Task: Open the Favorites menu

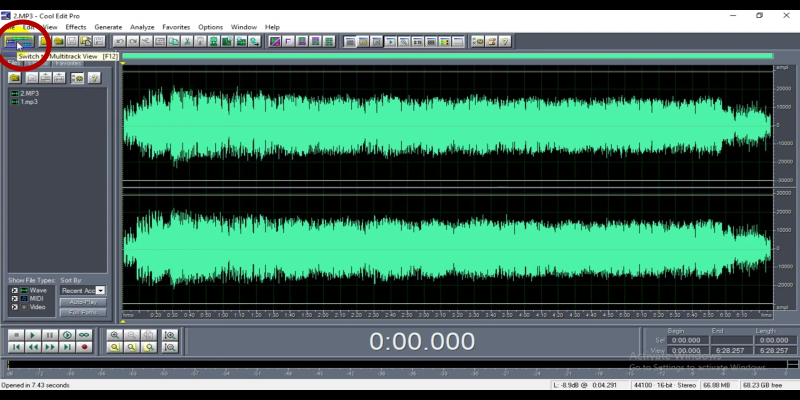Action: (x=176, y=27)
